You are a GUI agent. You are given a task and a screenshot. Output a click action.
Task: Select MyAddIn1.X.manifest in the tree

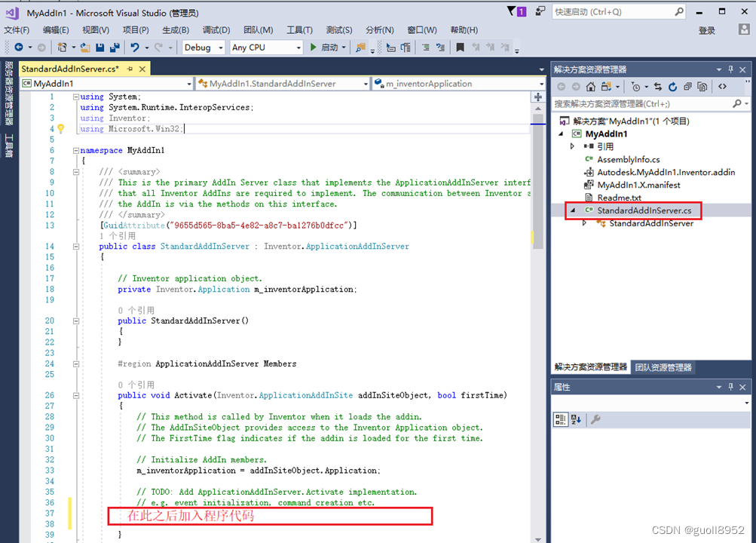tap(638, 185)
